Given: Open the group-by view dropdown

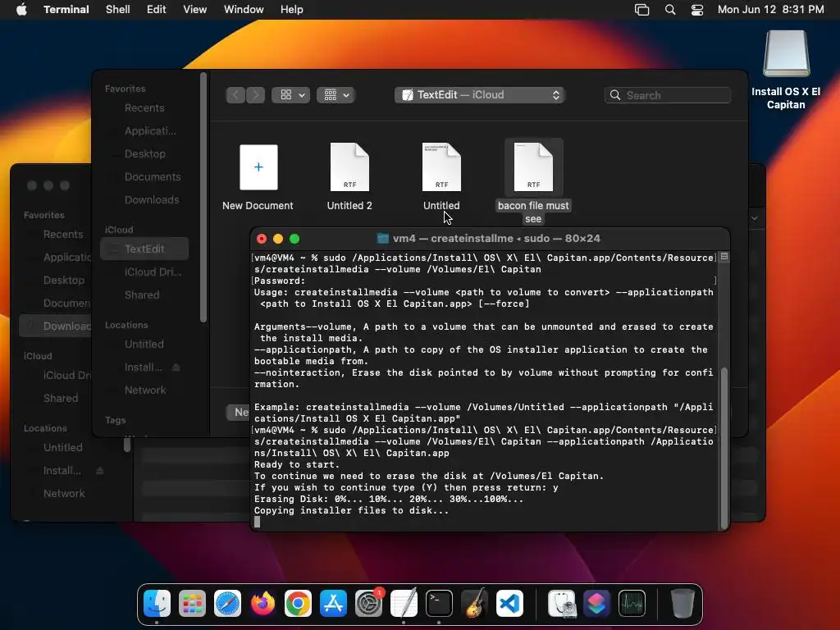Looking at the screenshot, I should click(336, 95).
